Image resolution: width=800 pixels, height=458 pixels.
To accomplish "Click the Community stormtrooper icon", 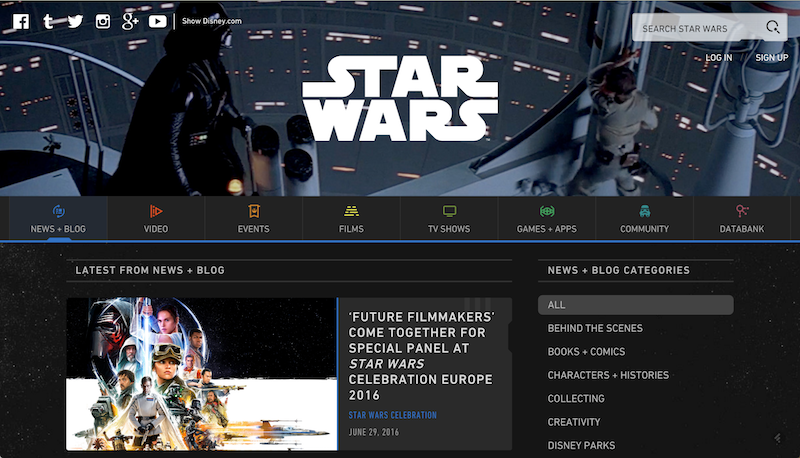I will [644, 211].
